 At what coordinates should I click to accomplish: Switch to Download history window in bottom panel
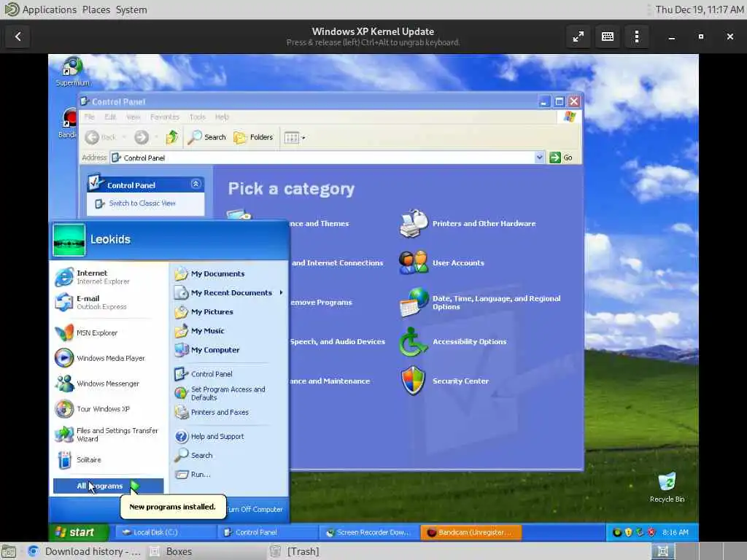coord(84,551)
